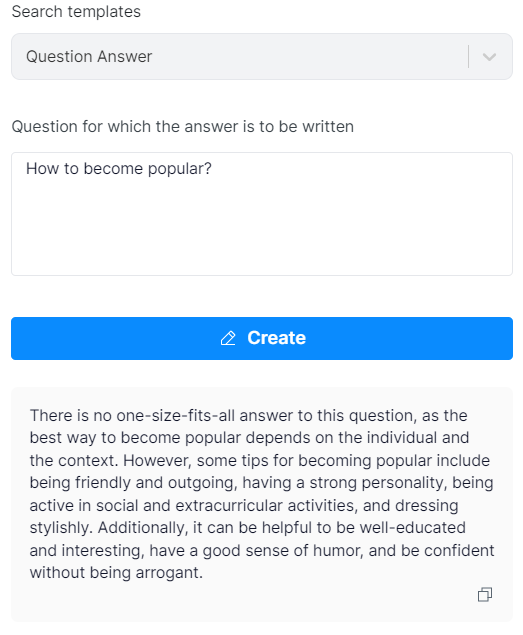
Task: Click the pencil icon on the Create button
Action: point(228,338)
